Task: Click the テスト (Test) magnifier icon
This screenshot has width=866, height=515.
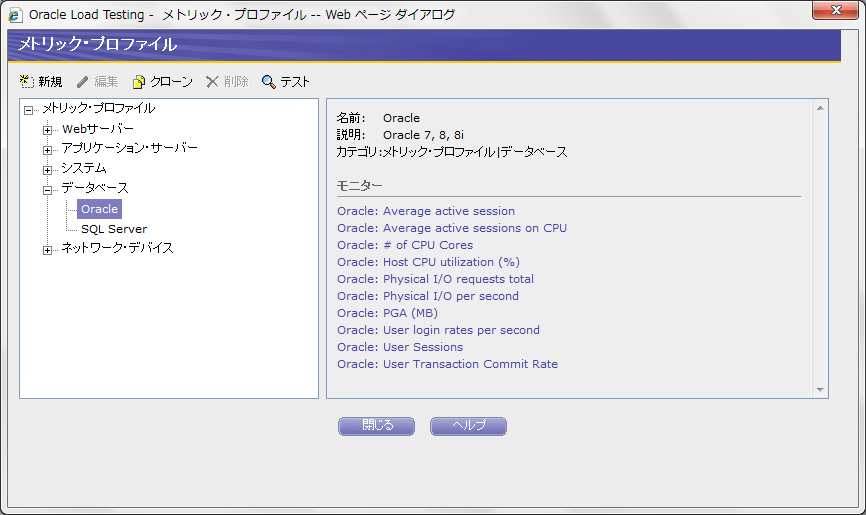Action: point(268,82)
